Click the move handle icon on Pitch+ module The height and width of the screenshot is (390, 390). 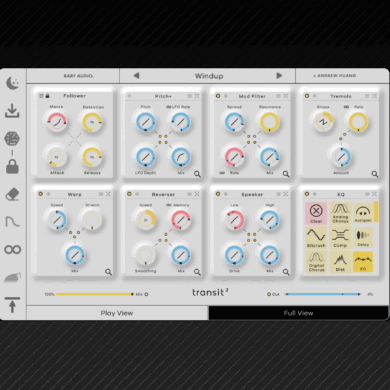129,96
